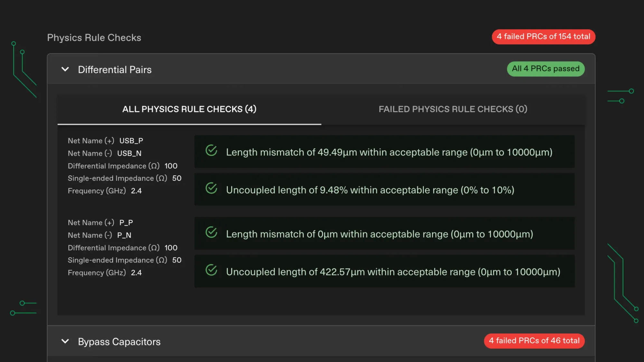This screenshot has height=362, width=644.
Task: Select the P_N net name value
Action: tap(124, 235)
